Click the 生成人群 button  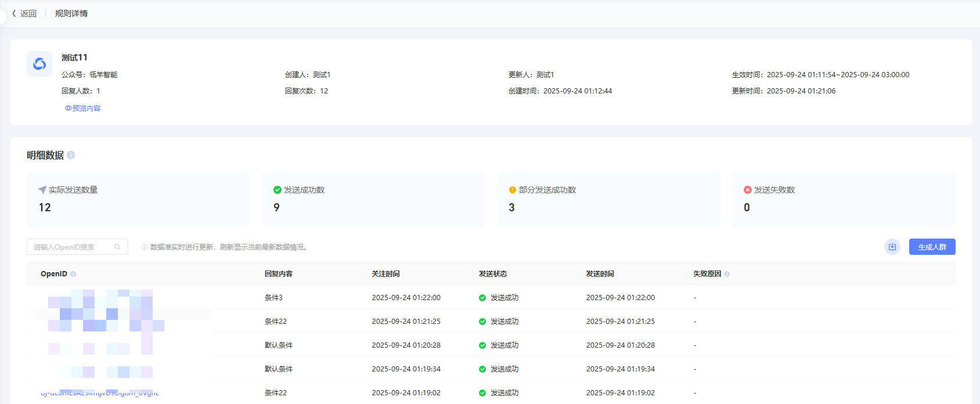tap(932, 247)
